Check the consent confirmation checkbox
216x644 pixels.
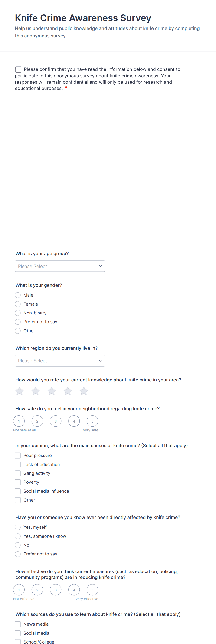18,69
